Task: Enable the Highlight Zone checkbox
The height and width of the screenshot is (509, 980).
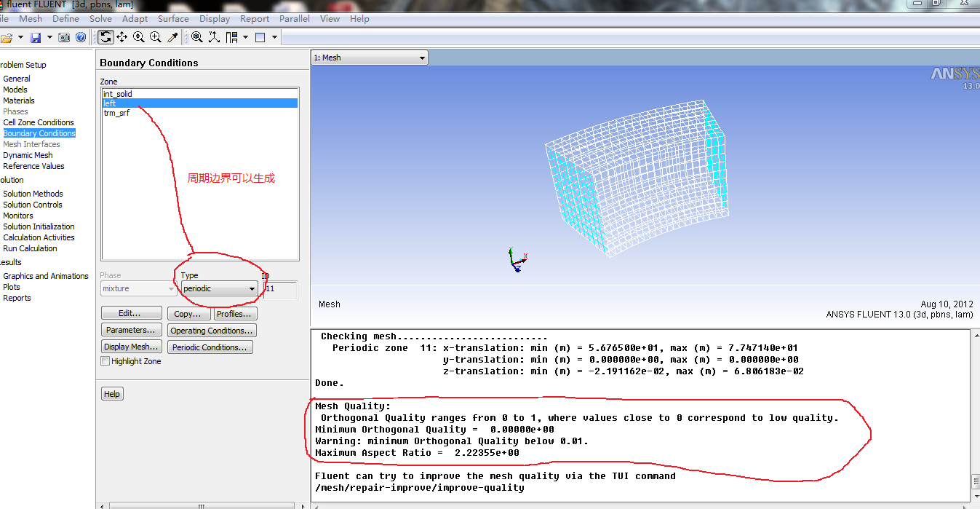Action: (x=105, y=361)
